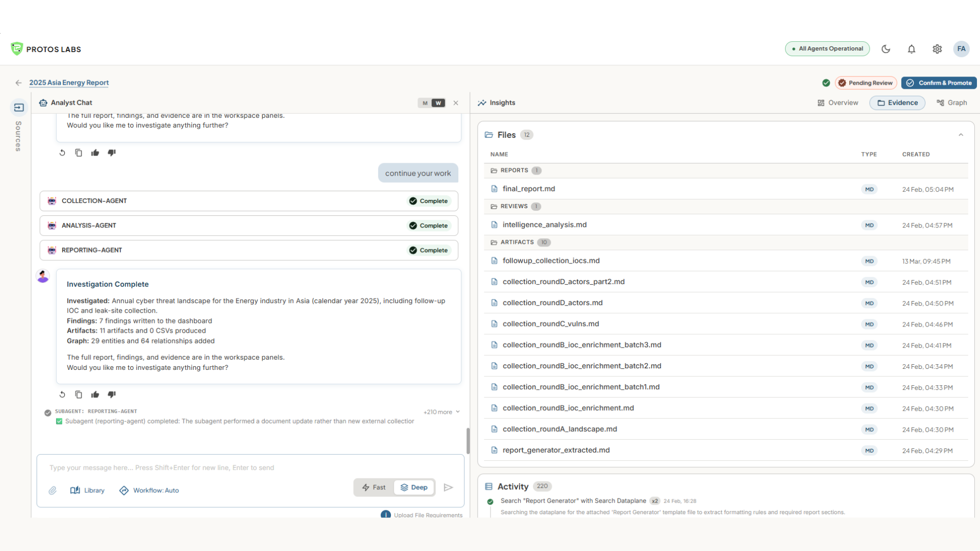The width and height of the screenshot is (980, 551).
Task: Select Deep response mode
Action: pos(414,487)
